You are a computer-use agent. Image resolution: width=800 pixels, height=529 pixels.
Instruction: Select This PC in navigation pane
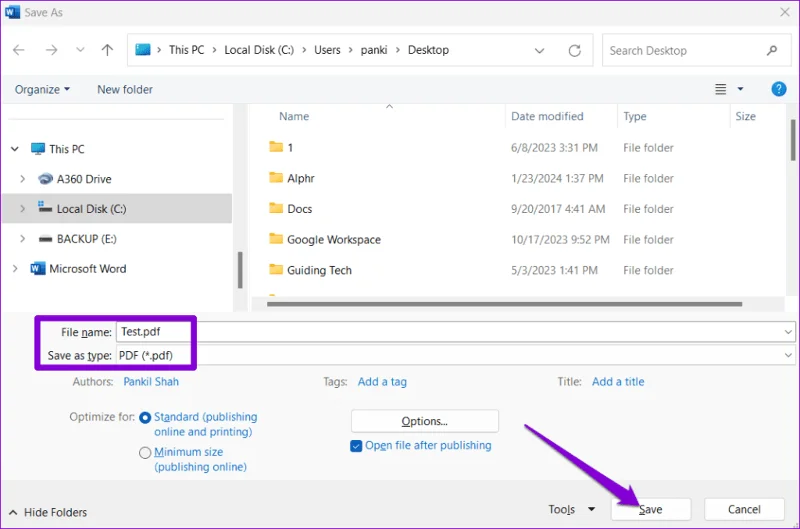66,149
